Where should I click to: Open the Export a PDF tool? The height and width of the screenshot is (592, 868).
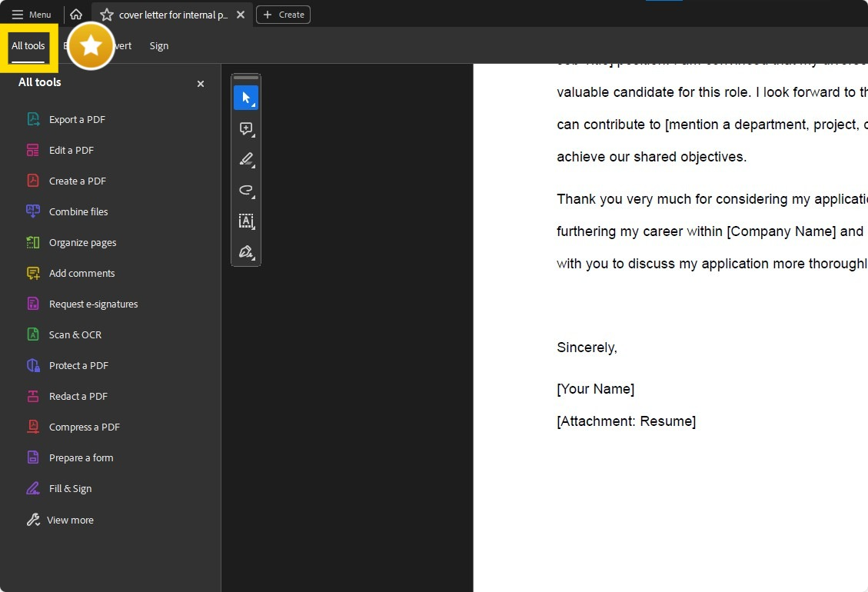(x=66, y=119)
